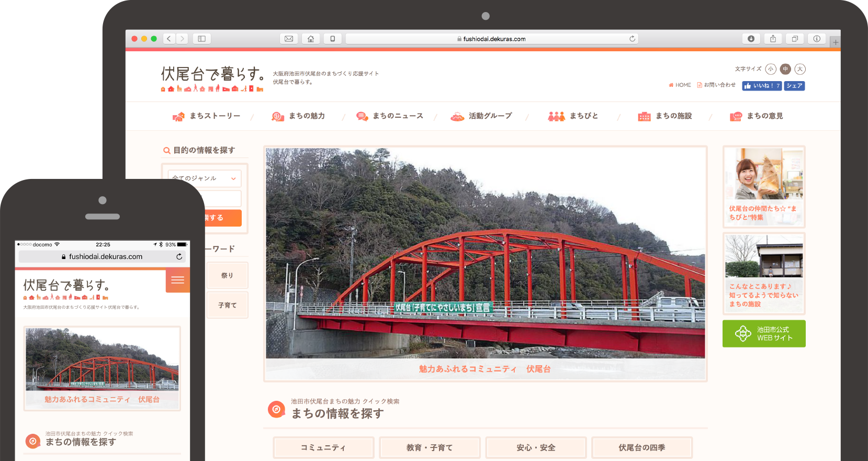Select the 祭り keyword tag
The height and width of the screenshot is (461, 868).
coord(227,275)
